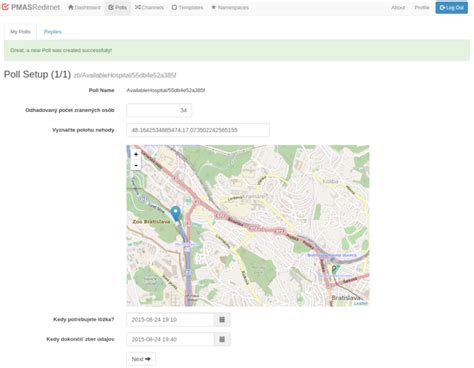Open the Dashboard nav item
This screenshot has height=368, width=474.
click(x=84, y=7)
